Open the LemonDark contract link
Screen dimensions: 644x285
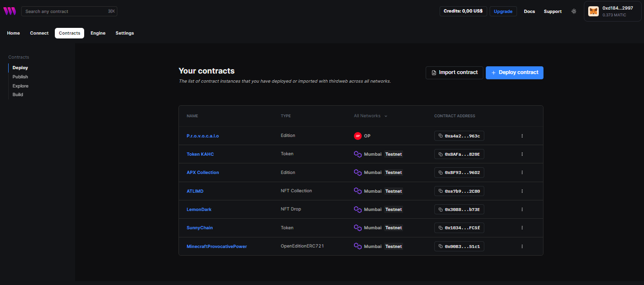pyautogui.click(x=199, y=210)
